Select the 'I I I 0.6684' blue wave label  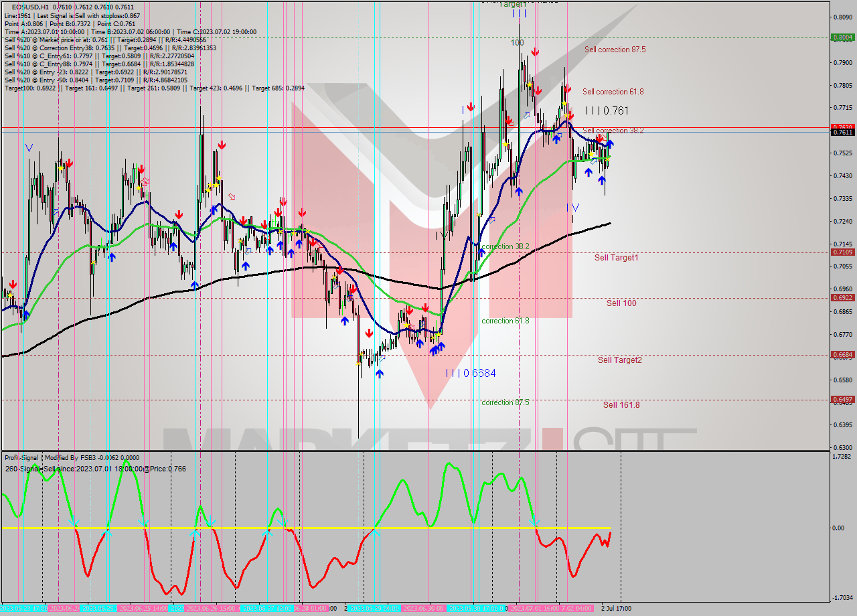[x=471, y=373]
